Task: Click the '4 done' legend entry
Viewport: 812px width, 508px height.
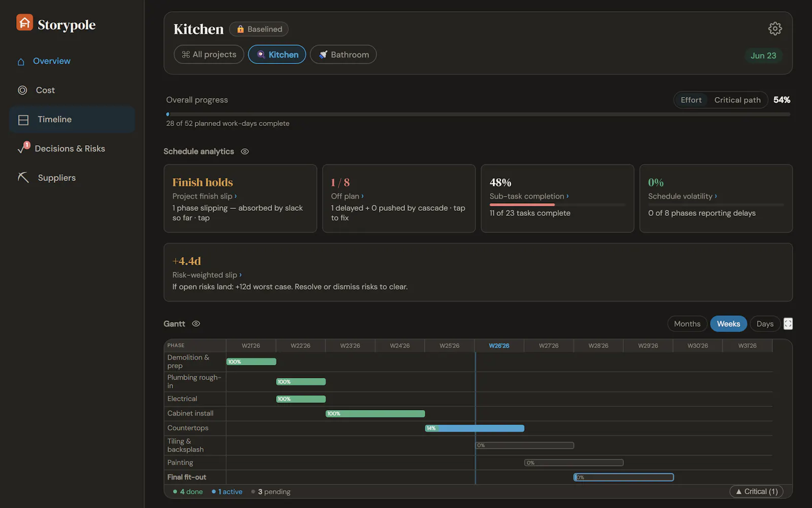Action: point(188,492)
